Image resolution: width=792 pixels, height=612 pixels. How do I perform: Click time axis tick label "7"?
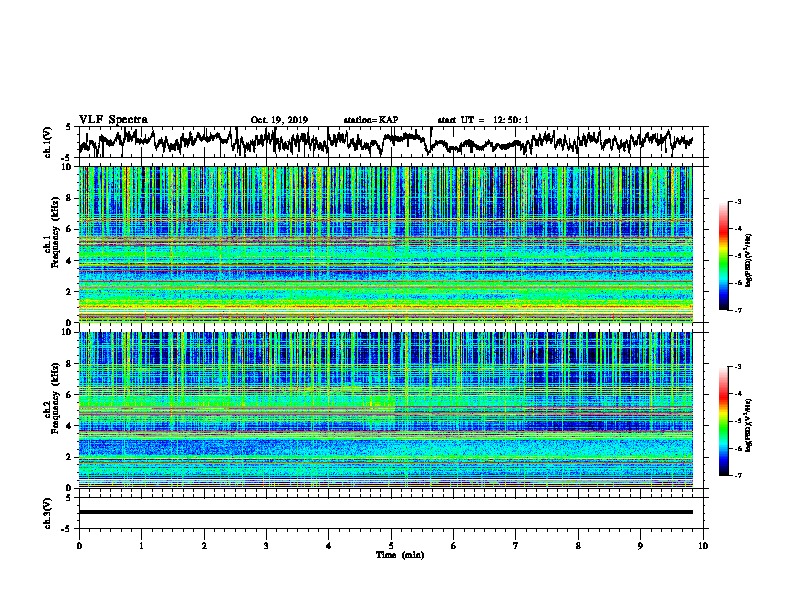[x=516, y=546]
